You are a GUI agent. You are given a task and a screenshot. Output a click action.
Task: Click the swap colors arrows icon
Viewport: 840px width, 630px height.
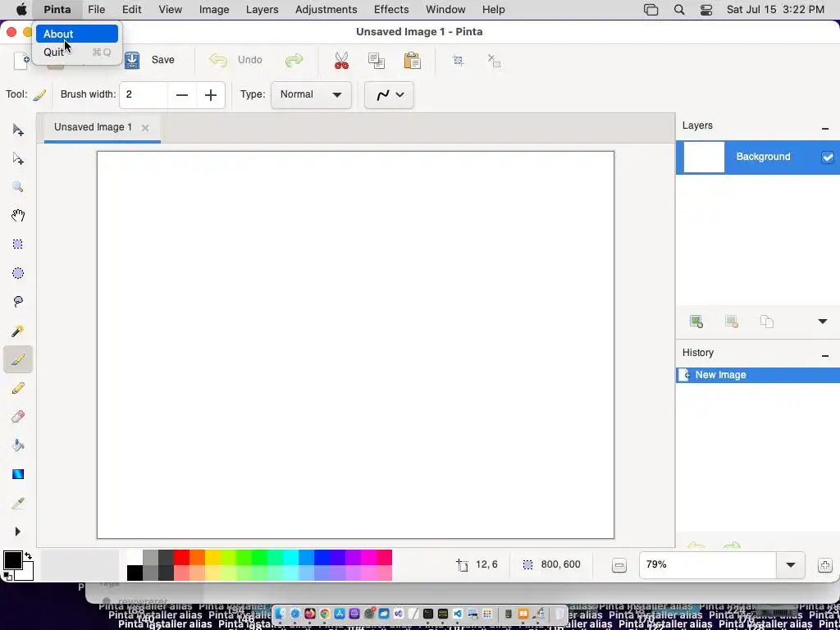pyautogui.click(x=29, y=555)
